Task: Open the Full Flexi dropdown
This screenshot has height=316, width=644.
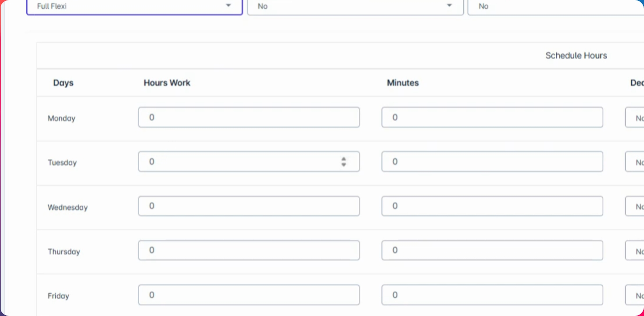Action: (x=134, y=7)
